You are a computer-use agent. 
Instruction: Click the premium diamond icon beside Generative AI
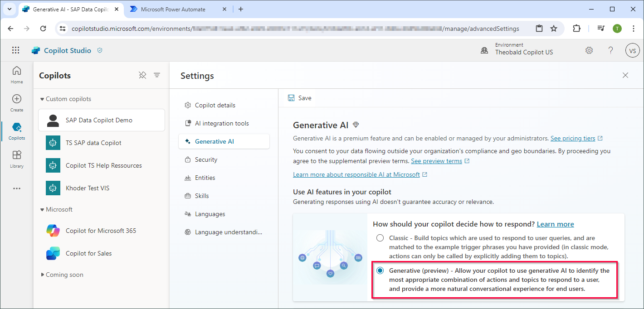[x=356, y=125]
